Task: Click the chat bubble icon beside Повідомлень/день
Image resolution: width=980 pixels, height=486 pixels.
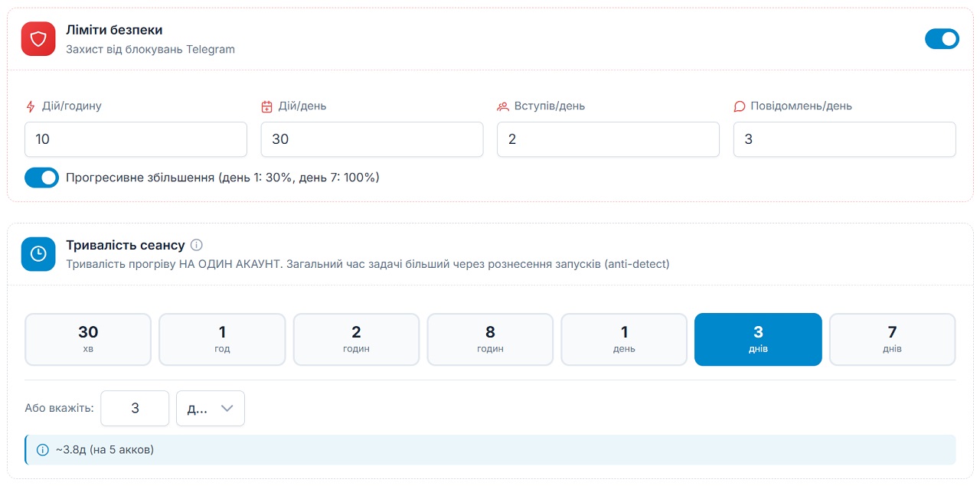Action: 740,106
